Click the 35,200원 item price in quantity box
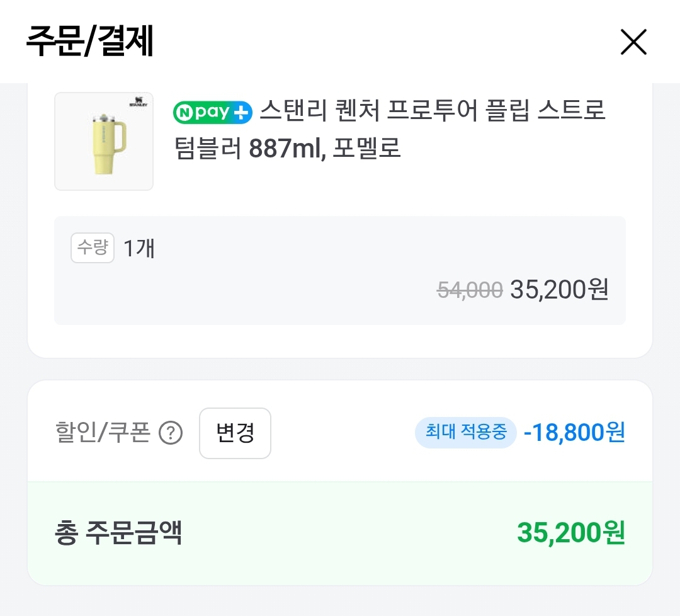Screen dimensions: 680x616 (x=559, y=290)
